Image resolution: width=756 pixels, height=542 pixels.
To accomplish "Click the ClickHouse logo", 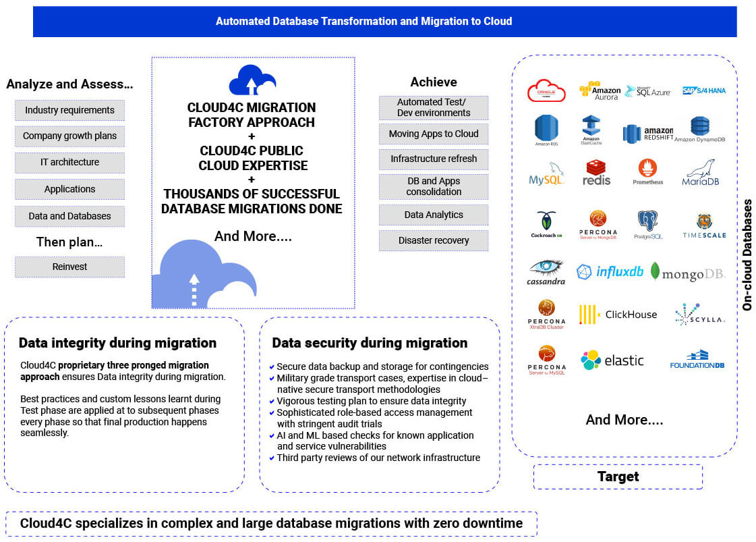I will pos(618,315).
